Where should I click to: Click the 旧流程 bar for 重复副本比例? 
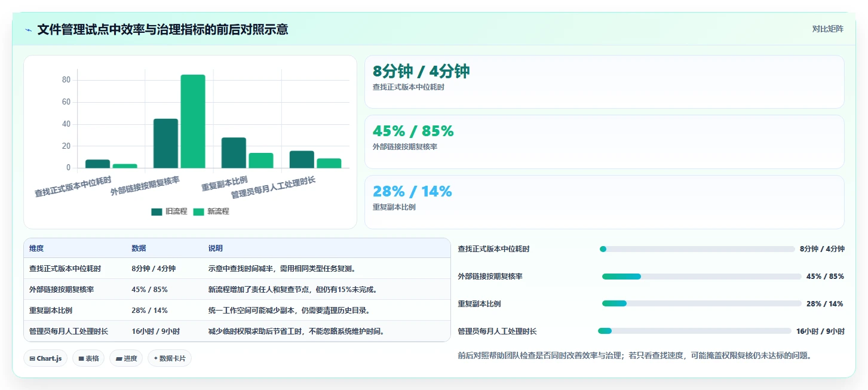click(x=234, y=153)
